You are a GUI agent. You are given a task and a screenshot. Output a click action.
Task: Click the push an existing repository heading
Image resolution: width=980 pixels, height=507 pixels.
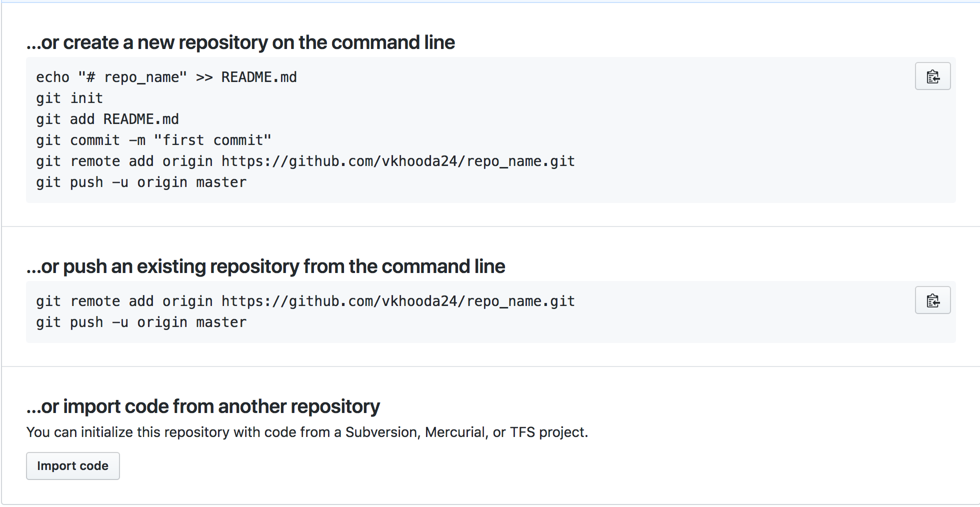[x=265, y=267]
